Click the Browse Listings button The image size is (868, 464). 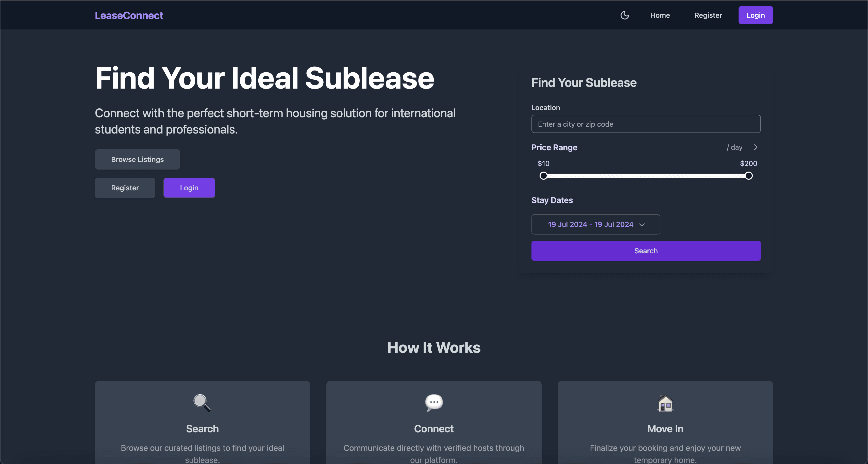pos(138,159)
